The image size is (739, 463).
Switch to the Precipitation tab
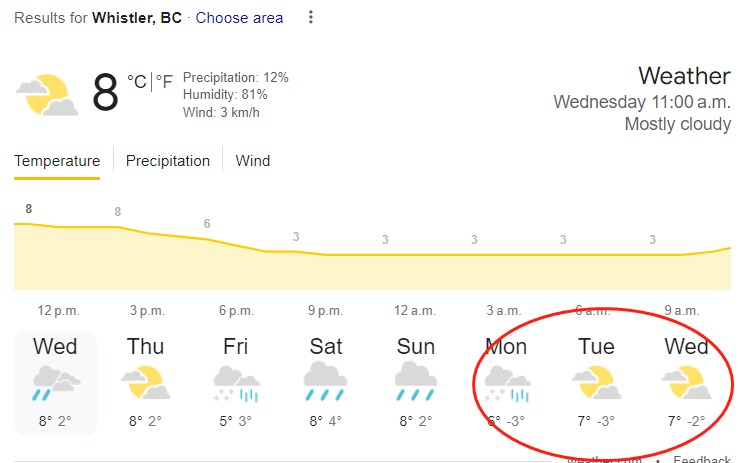tap(168, 161)
